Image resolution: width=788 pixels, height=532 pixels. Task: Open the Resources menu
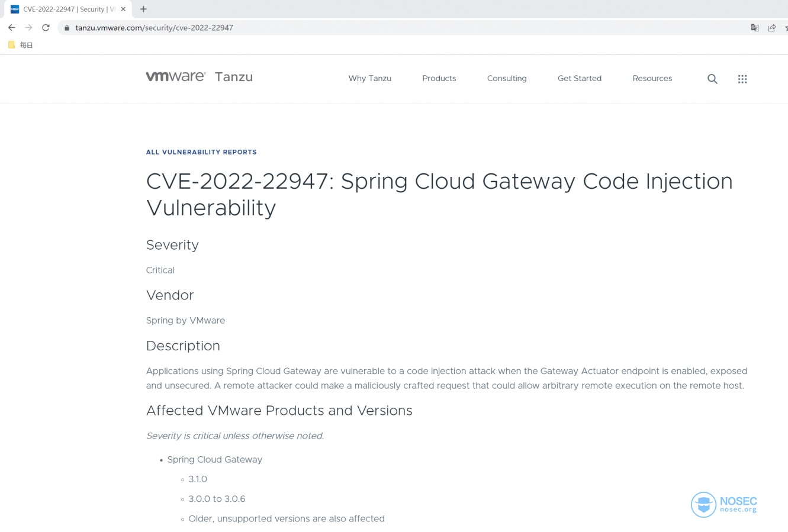[652, 78]
